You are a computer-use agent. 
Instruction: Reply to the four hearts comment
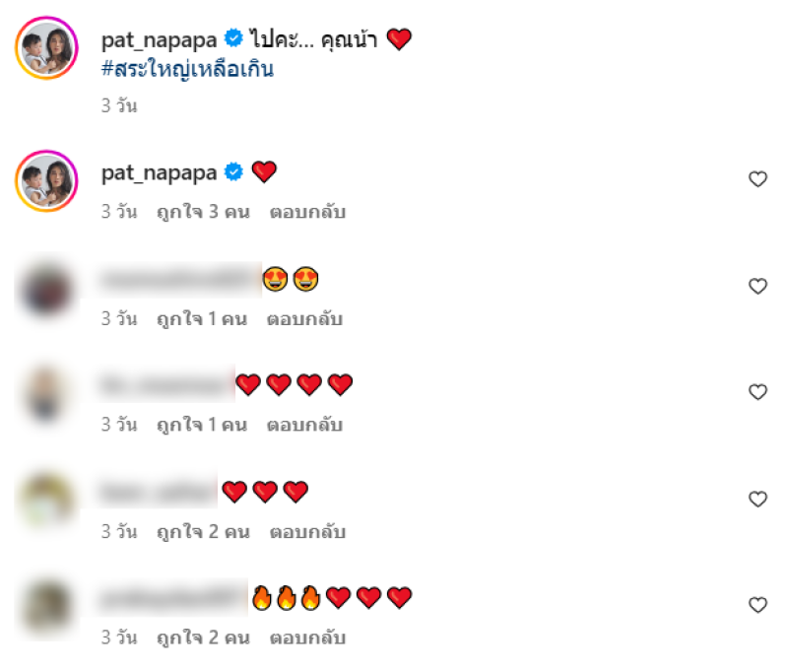[x=304, y=425]
